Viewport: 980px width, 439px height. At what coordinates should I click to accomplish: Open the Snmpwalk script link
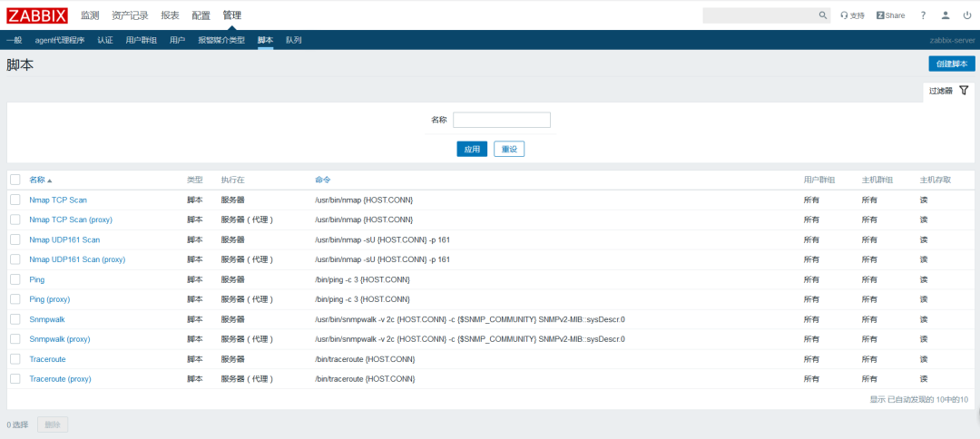coord(47,319)
